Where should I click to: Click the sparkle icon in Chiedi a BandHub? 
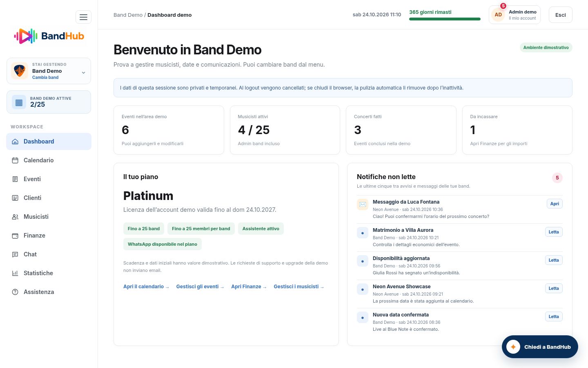click(513, 347)
